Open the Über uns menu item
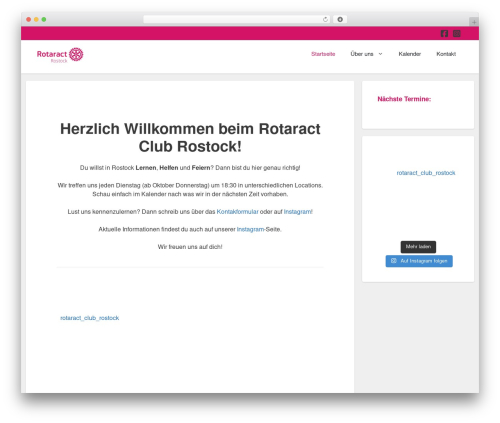The image size is (500, 423). click(x=362, y=54)
